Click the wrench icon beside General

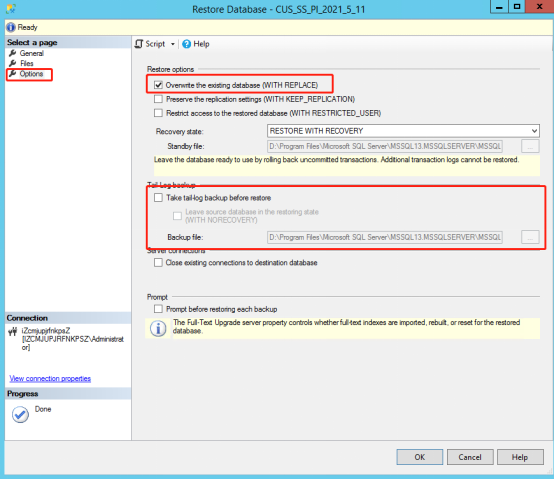[x=13, y=53]
